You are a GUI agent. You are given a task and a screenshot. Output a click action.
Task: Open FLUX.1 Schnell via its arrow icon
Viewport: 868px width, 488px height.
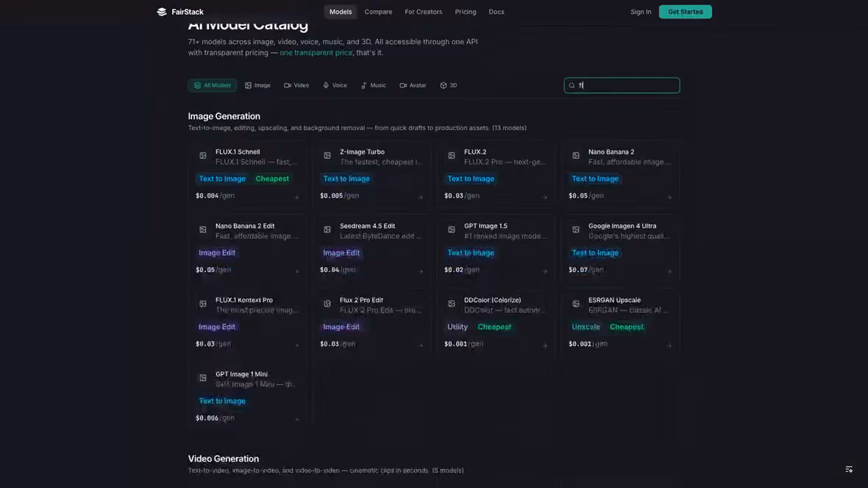[x=296, y=197]
